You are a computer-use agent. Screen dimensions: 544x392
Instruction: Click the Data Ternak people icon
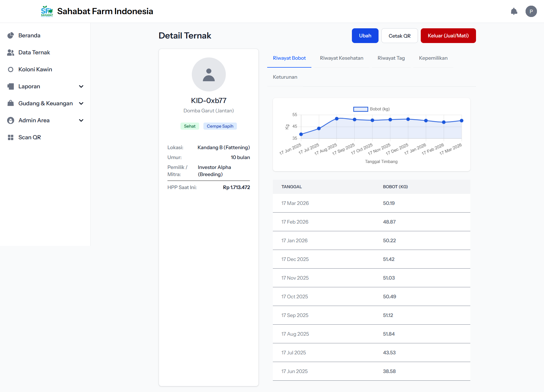(10, 52)
